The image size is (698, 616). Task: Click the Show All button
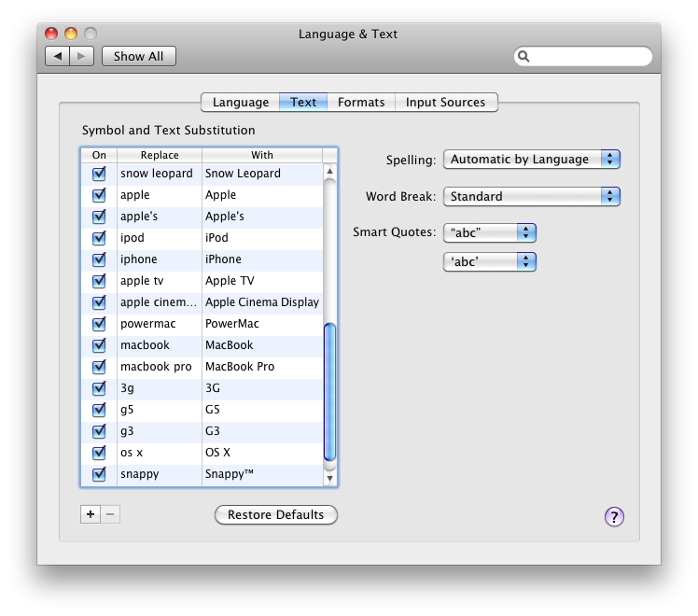138,56
